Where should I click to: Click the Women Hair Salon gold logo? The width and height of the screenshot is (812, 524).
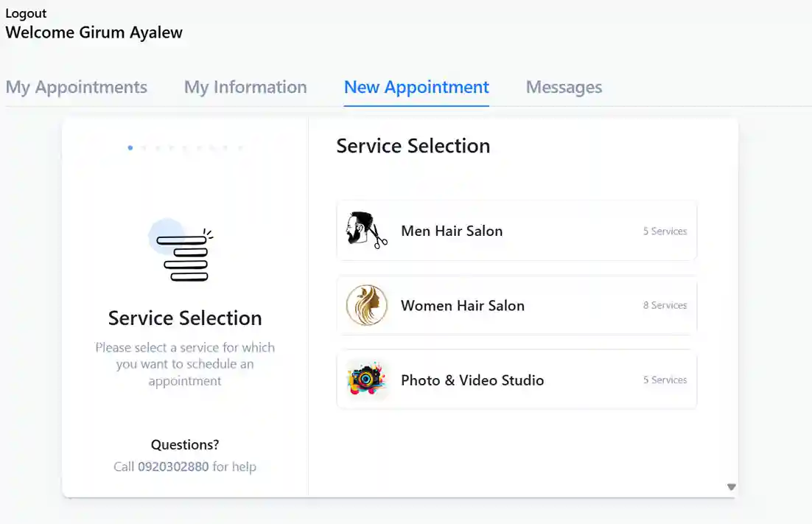tap(366, 306)
